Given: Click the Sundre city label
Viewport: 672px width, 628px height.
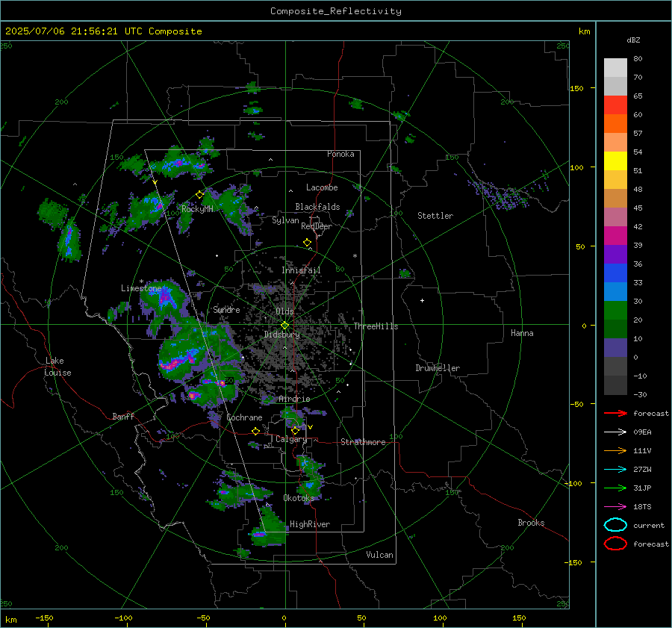Looking at the screenshot, I should click(x=226, y=309).
